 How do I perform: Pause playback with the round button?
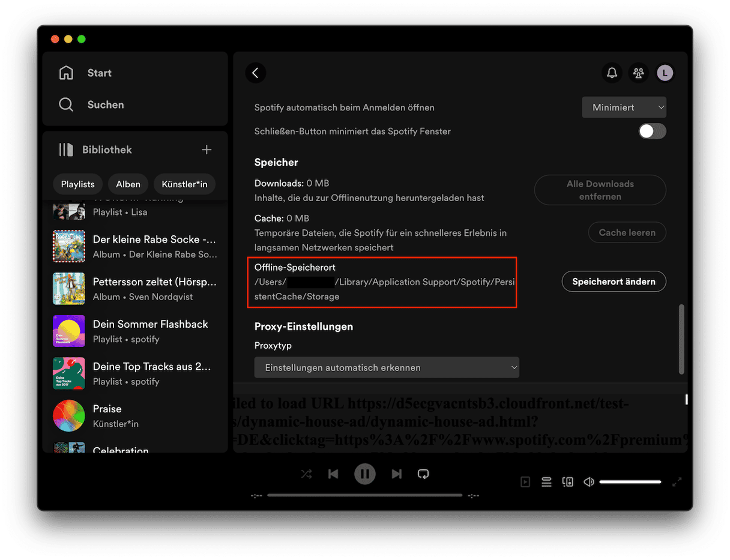364,474
